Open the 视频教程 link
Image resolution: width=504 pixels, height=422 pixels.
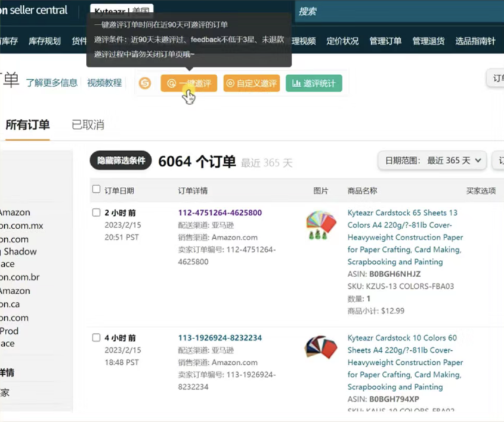[x=104, y=83]
